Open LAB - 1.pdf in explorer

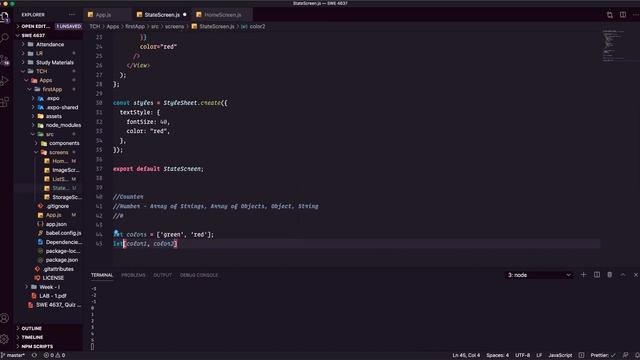49,296
